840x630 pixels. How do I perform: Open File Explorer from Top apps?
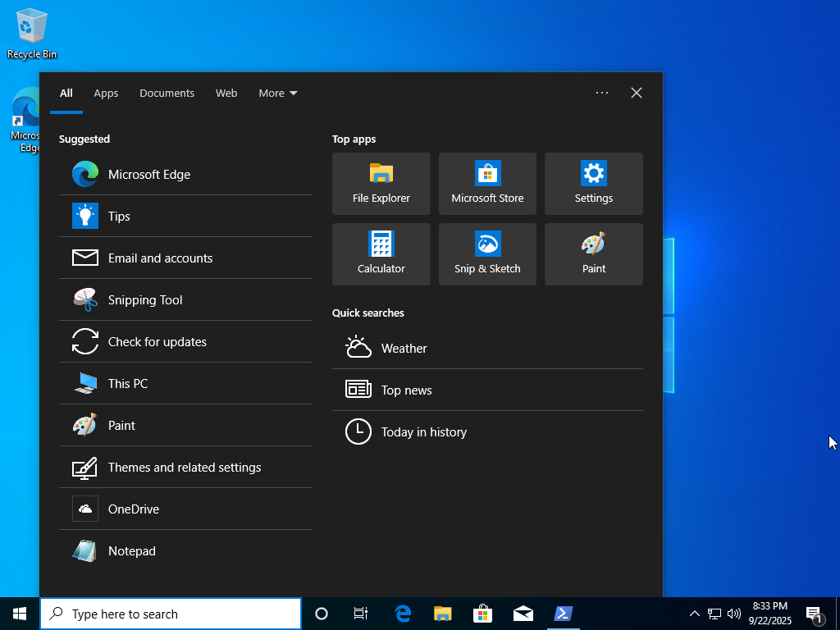(x=381, y=184)
